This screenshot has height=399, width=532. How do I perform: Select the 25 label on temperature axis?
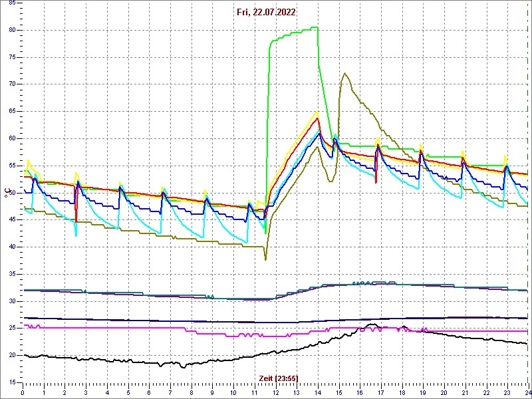11,329
